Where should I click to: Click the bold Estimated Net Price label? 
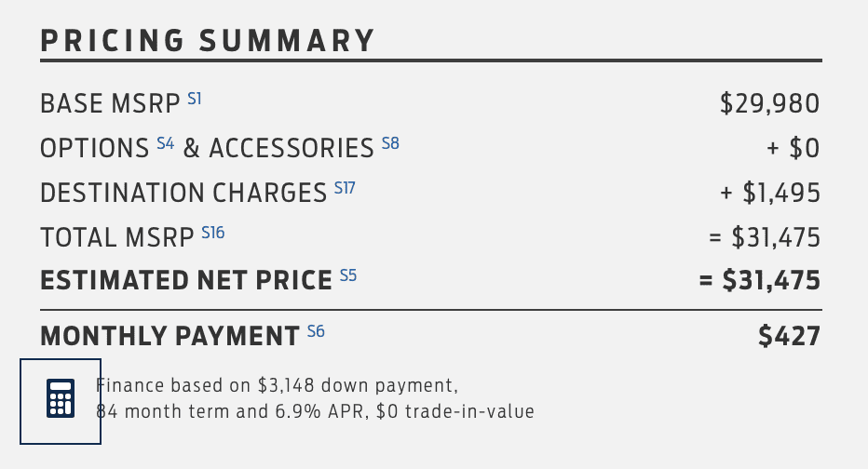186,281
